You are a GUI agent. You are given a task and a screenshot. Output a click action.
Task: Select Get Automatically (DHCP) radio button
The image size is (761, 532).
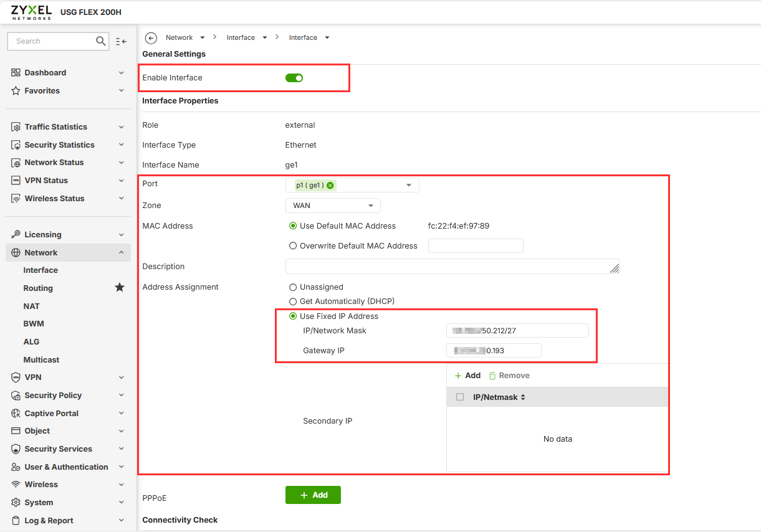pyautogui.click(x=293, y=302)
